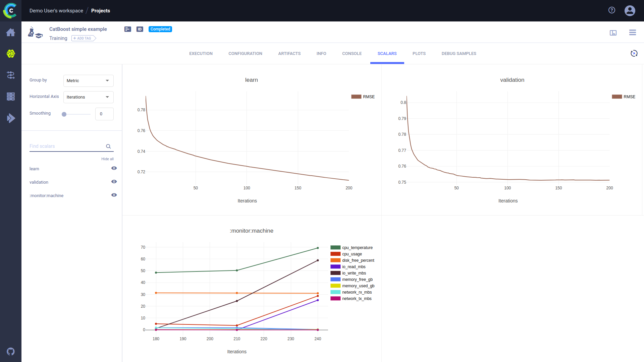The width and height of the screenshot is (644, 362).
Task: Click the experiment ID badge icon
Action: (140, 29)
